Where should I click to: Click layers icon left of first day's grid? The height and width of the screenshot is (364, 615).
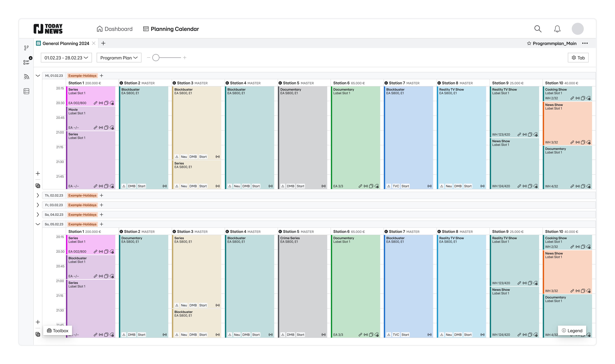point(38,186)
